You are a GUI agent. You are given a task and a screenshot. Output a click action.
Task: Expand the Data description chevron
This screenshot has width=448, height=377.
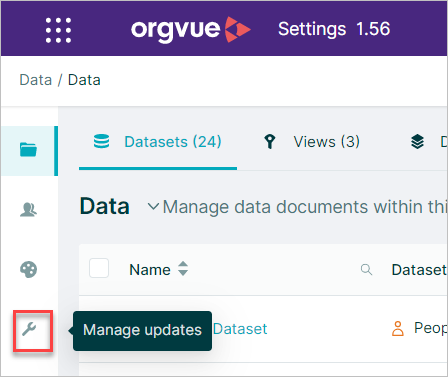153,206
